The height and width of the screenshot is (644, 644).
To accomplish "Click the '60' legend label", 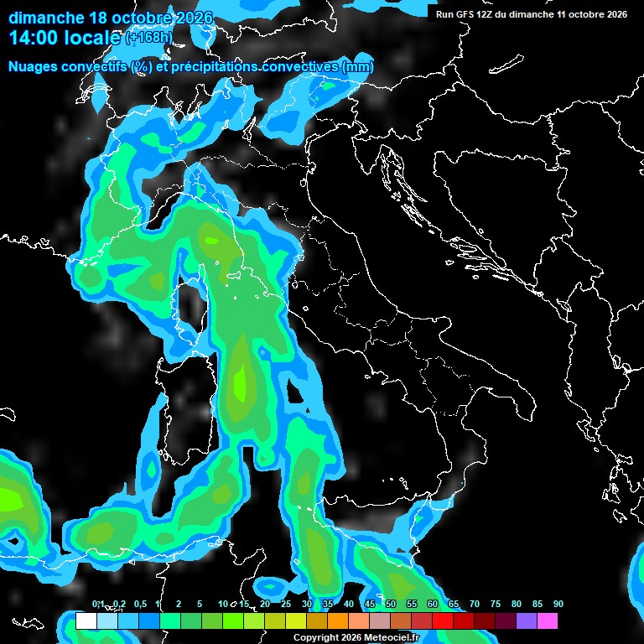I will [433, 604].
